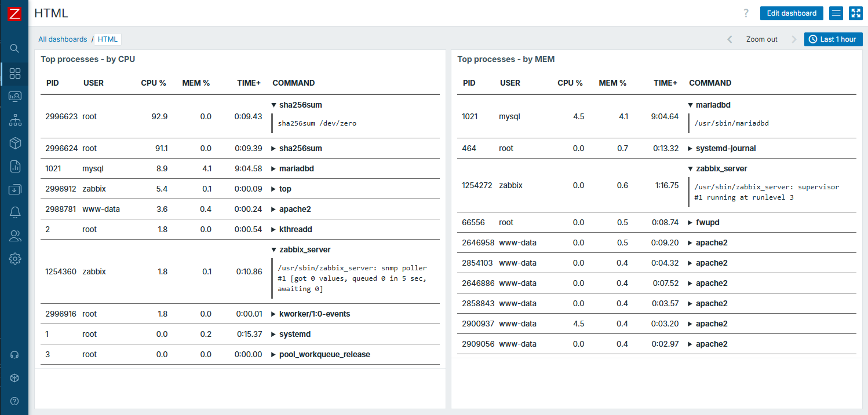Click '/usr/sbin/mariadbd' command text
868x415 pixels.
[732, 123]
